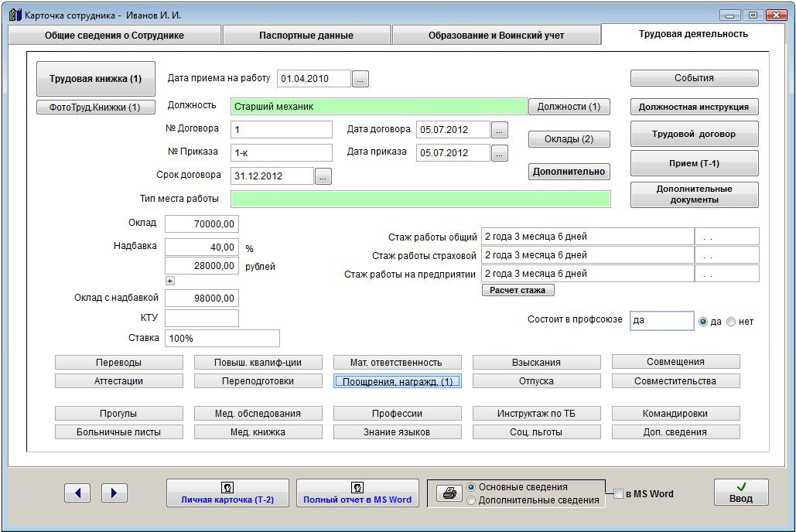This screenshot has height=532, width=796.
Task: Select 'нет' radio for профсоюз membership
Action: pos(731,322)
